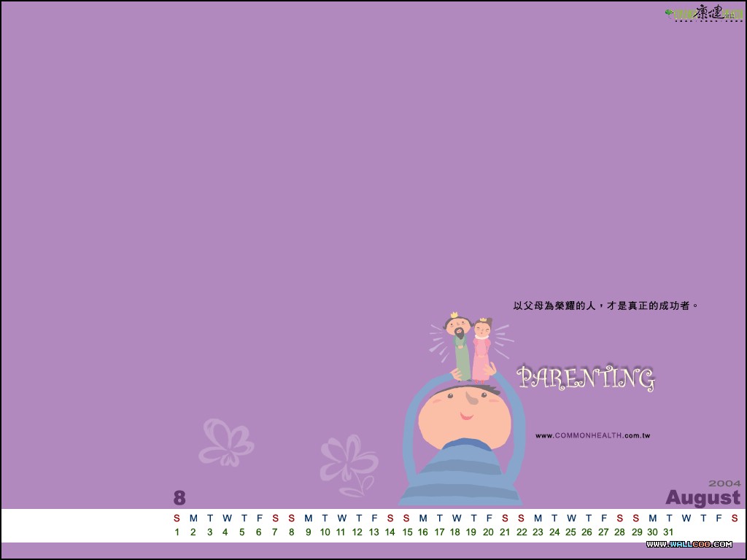Image resolution: width=747 pixels, height=560 pixels.
Task: Click the left faded flower outline
Action: (x=226, y=442)
